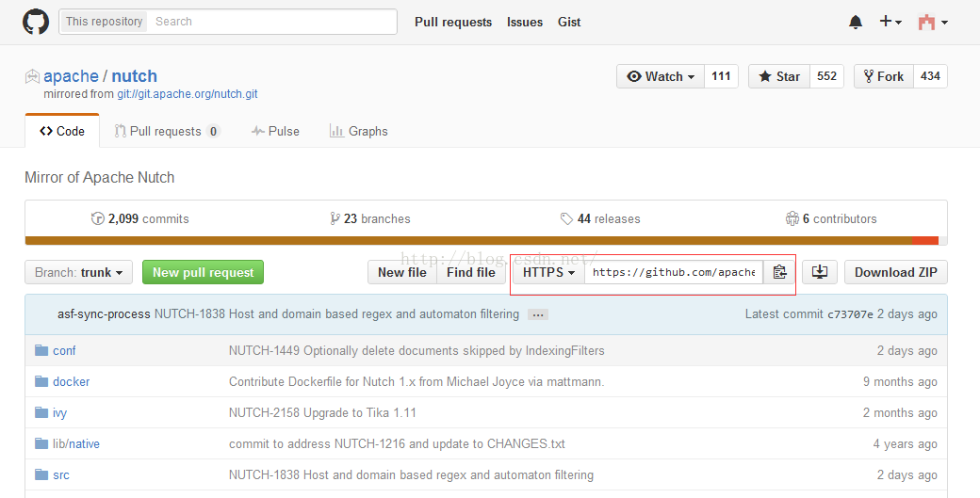
Task: Click the lib/native folder icon
Action: pos(41,443)
